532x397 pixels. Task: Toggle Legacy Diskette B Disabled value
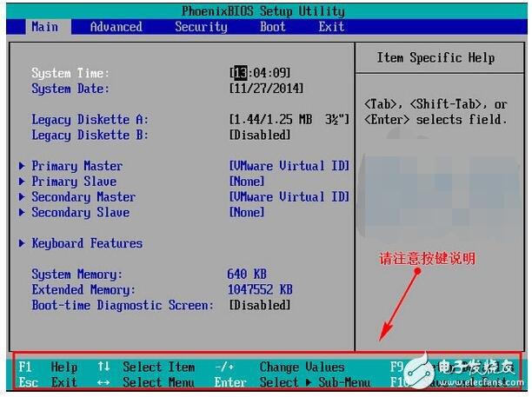[x=260, y=135]
